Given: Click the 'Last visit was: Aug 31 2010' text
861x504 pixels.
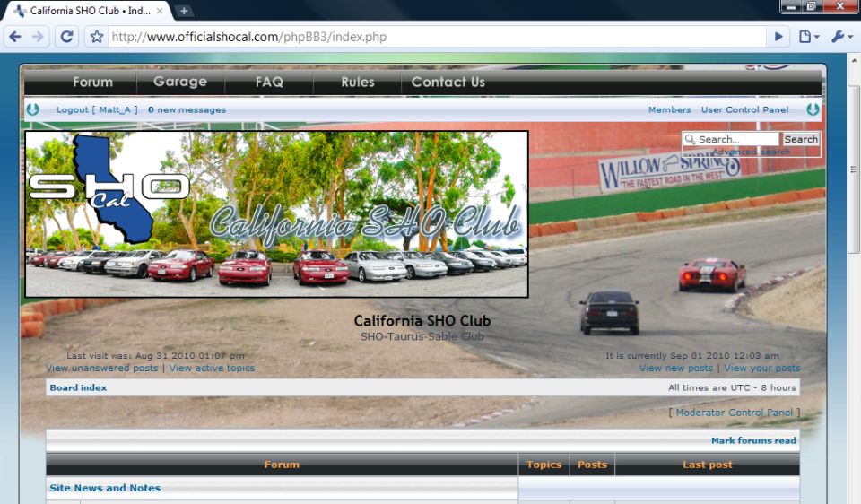Looking at the screenshot, I should [155, 356].
